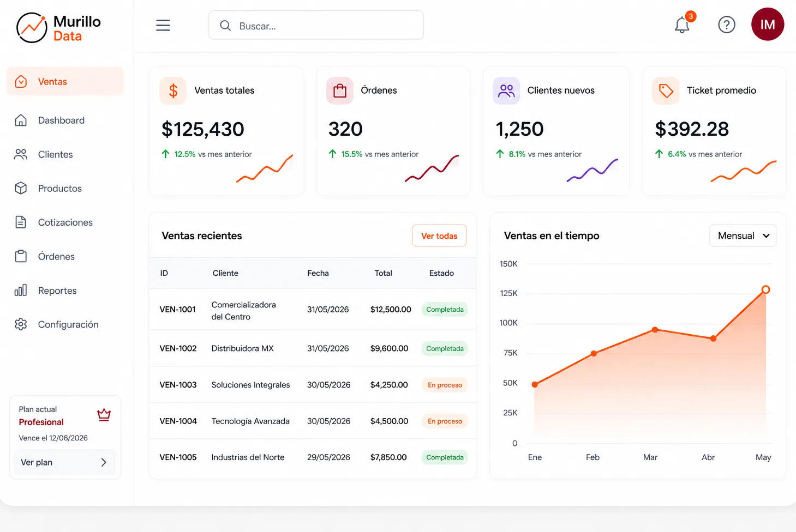This screenshot has height=532, width=796.
Task: Click the Dashboard home icon
Action: pos(21,120)
